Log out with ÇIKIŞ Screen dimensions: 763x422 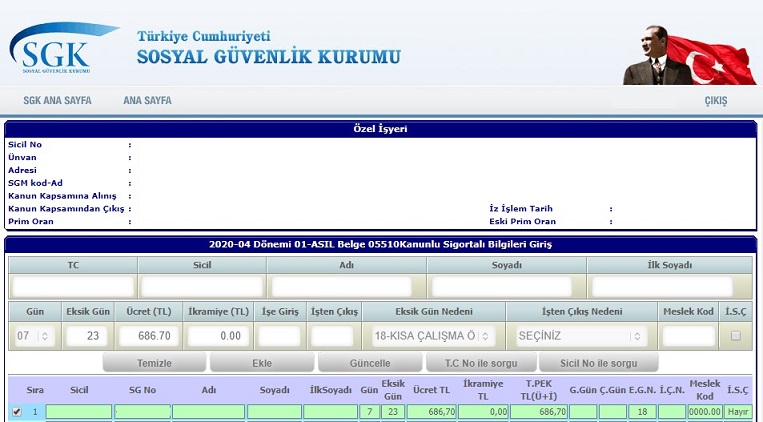[x=716, y=101]
